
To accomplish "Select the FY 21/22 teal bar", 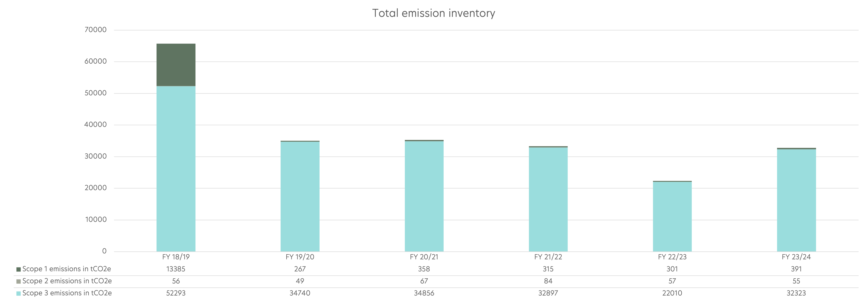I will click(x=548, y=199).
